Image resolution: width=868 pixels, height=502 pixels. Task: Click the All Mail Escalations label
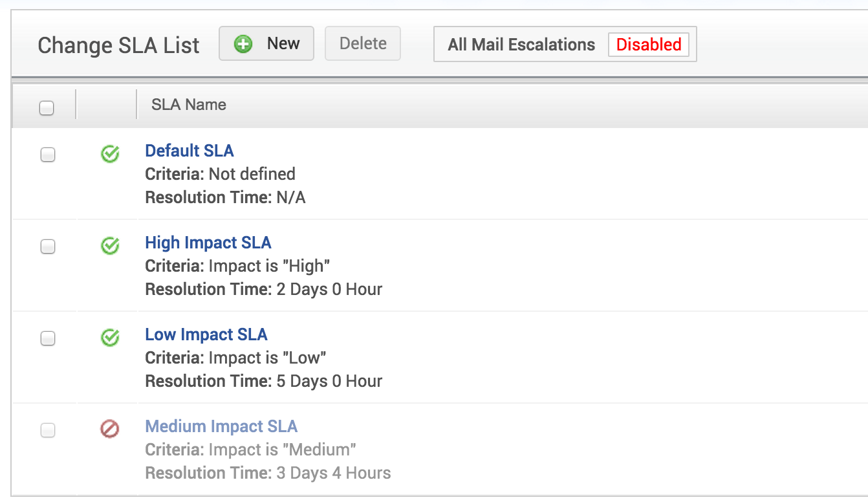521,45
